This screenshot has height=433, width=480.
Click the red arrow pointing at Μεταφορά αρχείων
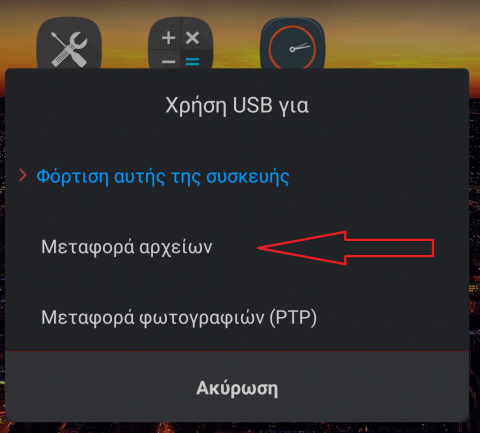click(x=345, y=248)
